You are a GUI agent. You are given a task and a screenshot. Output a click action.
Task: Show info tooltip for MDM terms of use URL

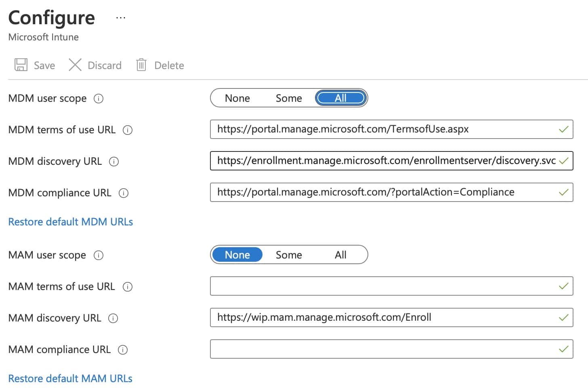click(x=128, y=130)
